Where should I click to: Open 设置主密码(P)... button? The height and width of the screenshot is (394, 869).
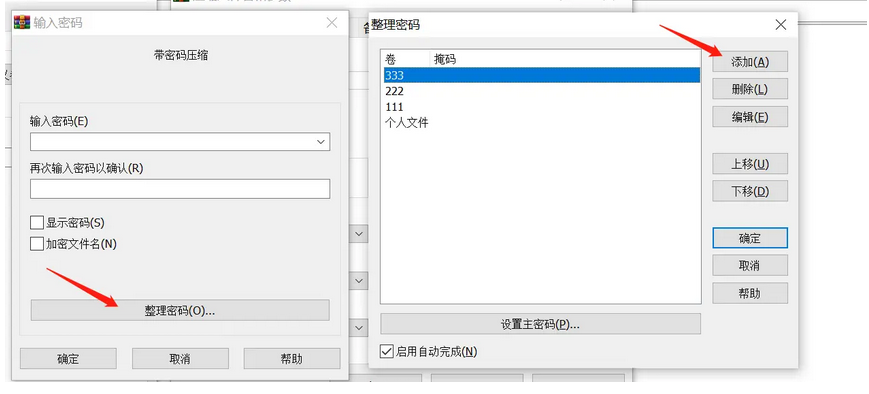(540, 324)
